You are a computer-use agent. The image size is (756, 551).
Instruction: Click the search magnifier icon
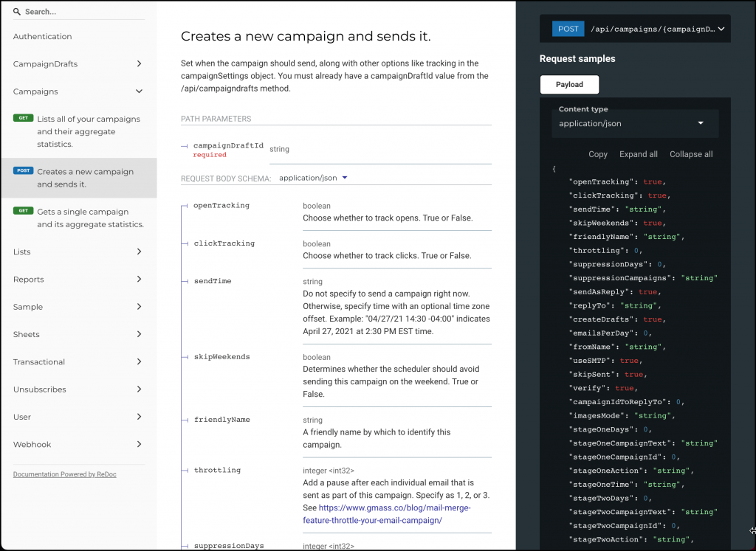pos(17,10)
